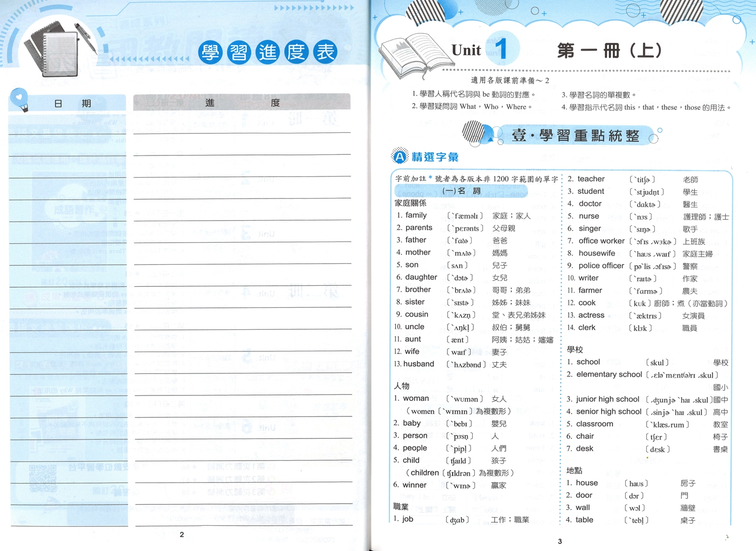
Task: Click the heart balloon icon next to 日期
Action: point(20,100)
